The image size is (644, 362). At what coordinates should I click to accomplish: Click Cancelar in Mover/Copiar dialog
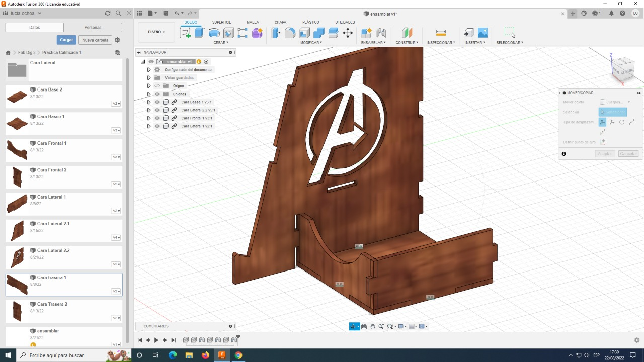628,154
